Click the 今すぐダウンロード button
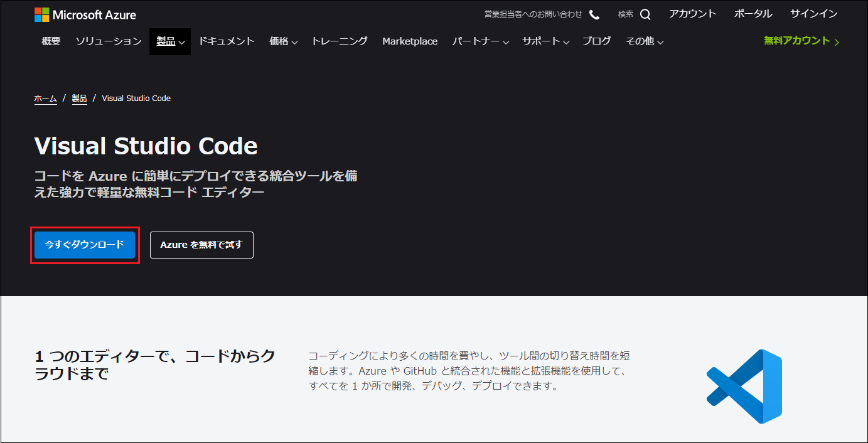Screen dimensions: 868x443 pos(85,245)
